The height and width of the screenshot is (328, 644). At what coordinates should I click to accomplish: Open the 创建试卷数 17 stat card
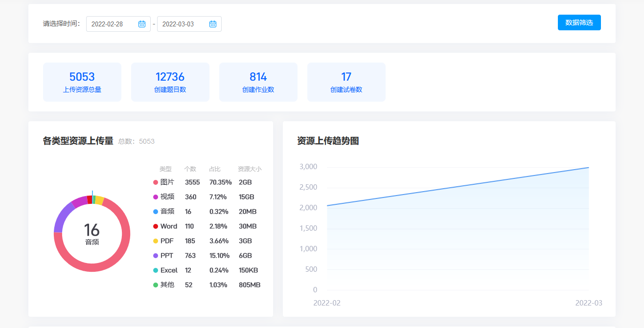pos(346,82)
